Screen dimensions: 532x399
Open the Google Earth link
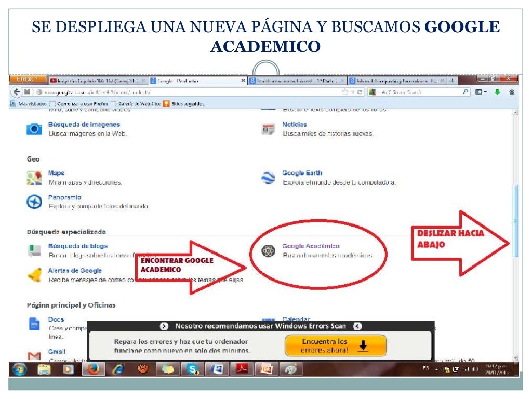pos(302,173)
